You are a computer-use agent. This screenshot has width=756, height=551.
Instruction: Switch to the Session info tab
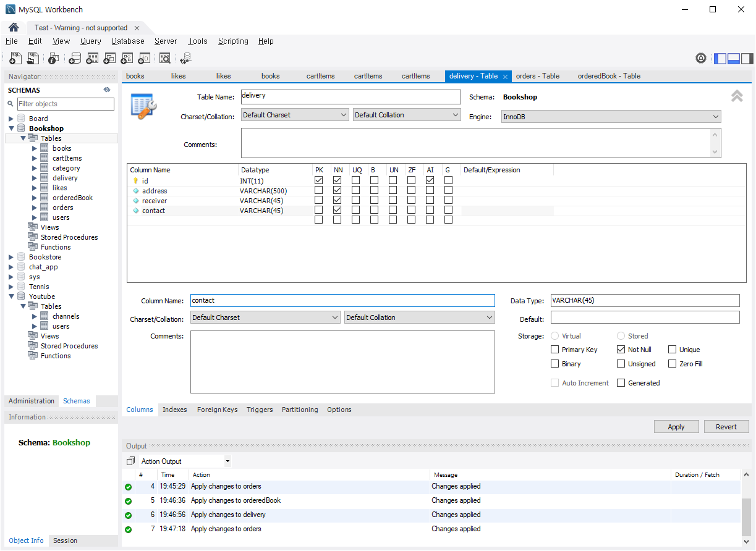[x=65, y=540]
